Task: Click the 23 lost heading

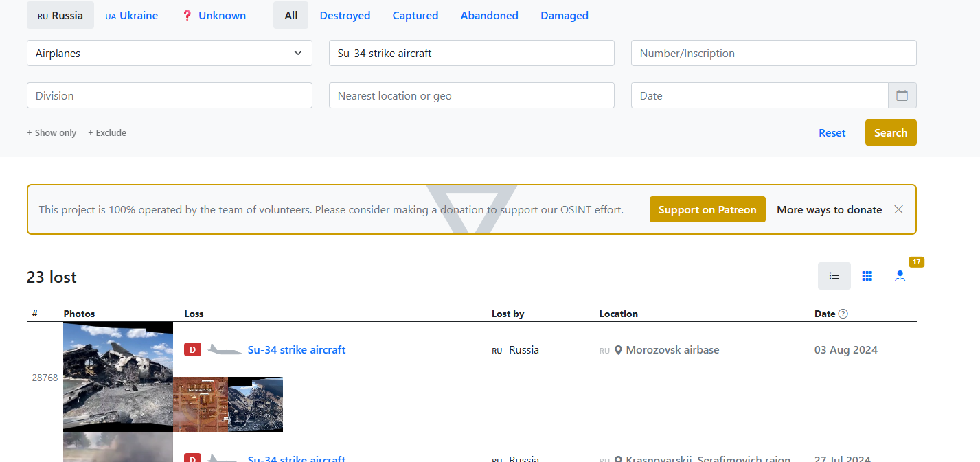Action: click(x=52, y=277)
